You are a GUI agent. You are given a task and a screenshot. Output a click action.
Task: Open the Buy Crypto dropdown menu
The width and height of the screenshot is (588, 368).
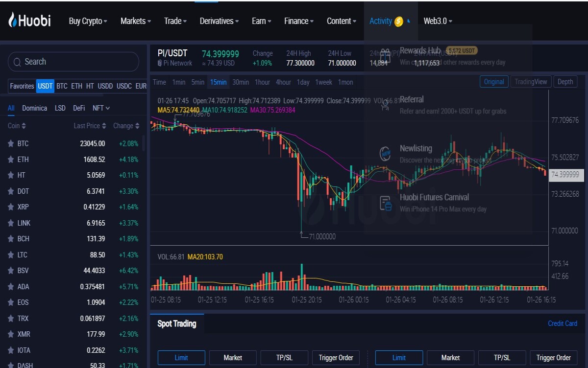pyautogui.click(x=88, y=21)
